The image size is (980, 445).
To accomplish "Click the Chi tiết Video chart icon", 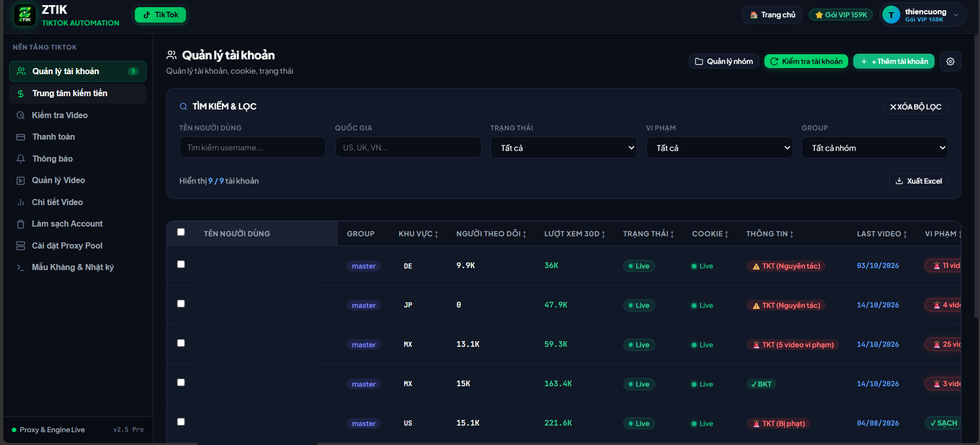I will tap(20, 202).
